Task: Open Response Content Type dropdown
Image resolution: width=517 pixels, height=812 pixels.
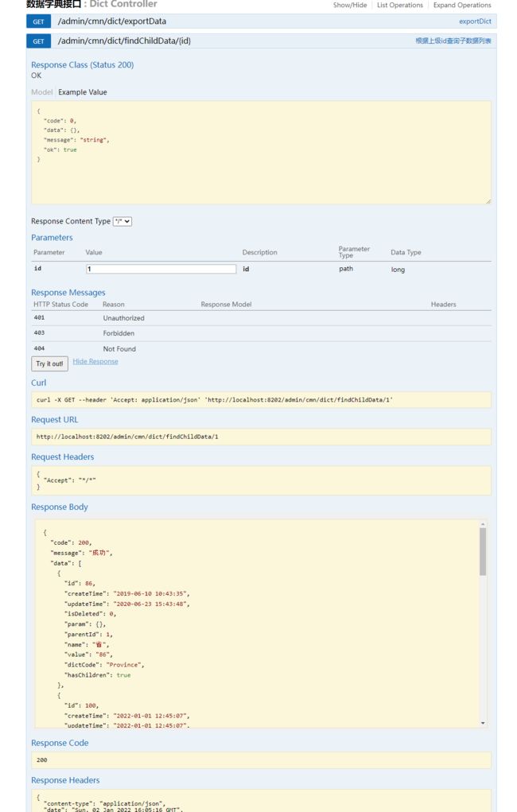Action: click(122, 221)
